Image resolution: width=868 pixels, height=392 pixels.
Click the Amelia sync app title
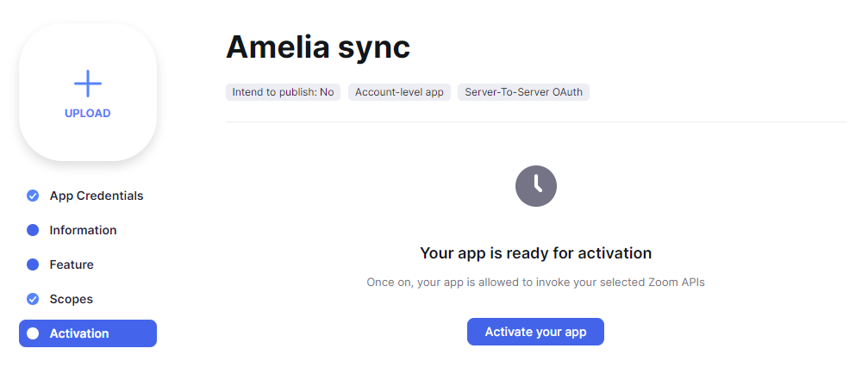(x=318, y=47)
